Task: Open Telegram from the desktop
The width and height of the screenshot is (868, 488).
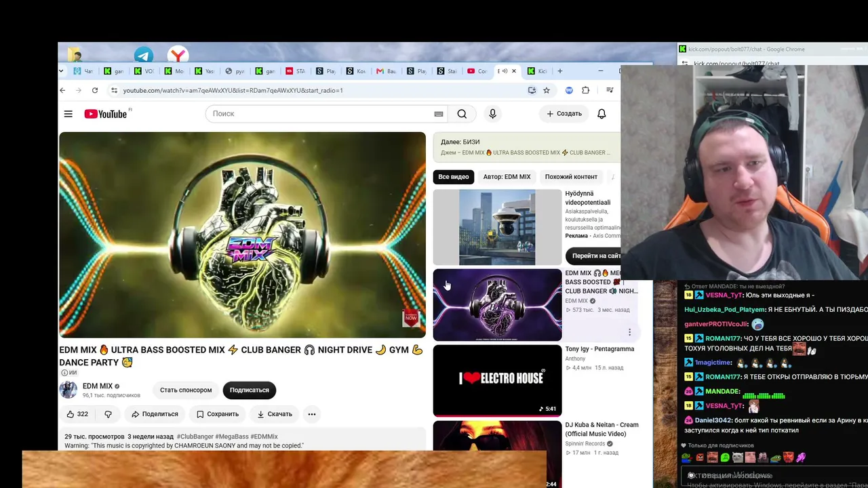Action: (144, 54)
